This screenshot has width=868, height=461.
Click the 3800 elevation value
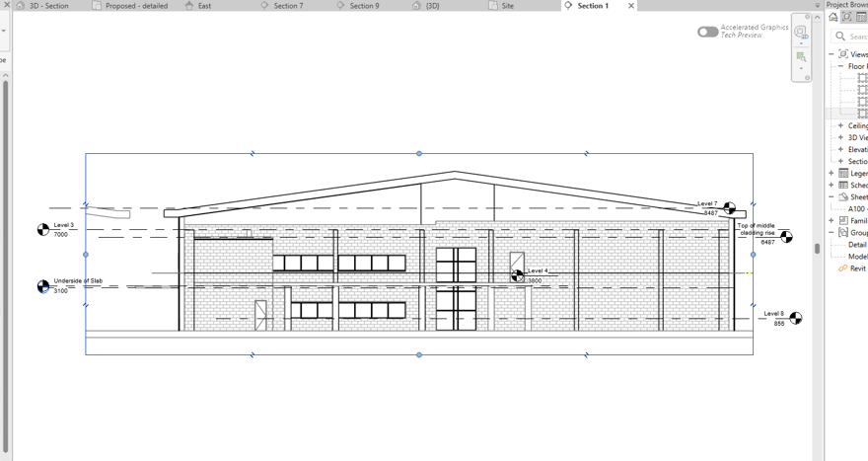point(535,281)
